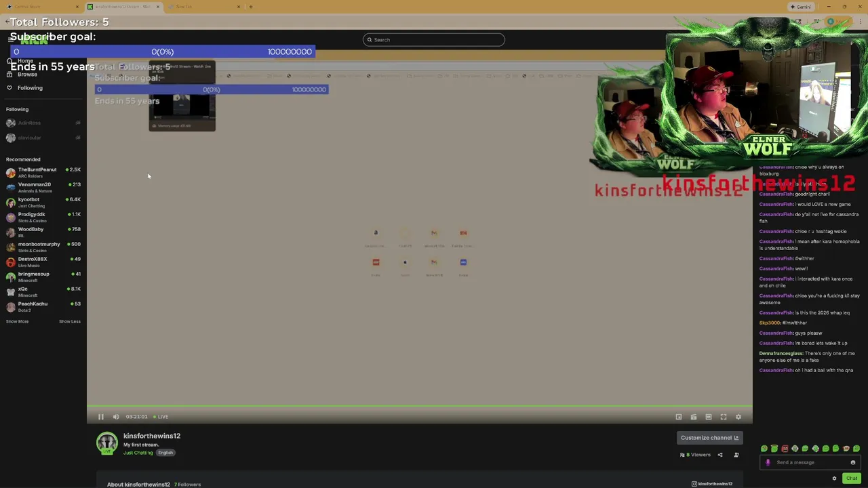868x488 pixels.
Task: Jump to LIVE indicator in the player
Action: pos(161,417)
